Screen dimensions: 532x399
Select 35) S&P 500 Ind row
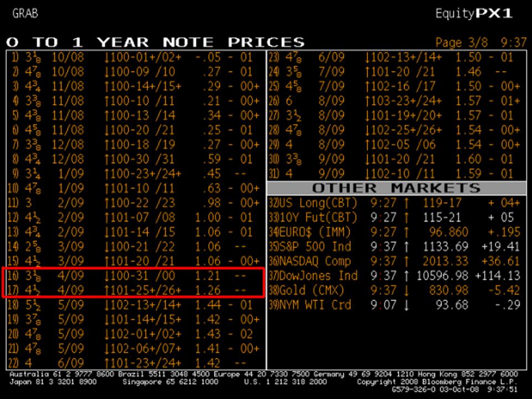(396, 247)
